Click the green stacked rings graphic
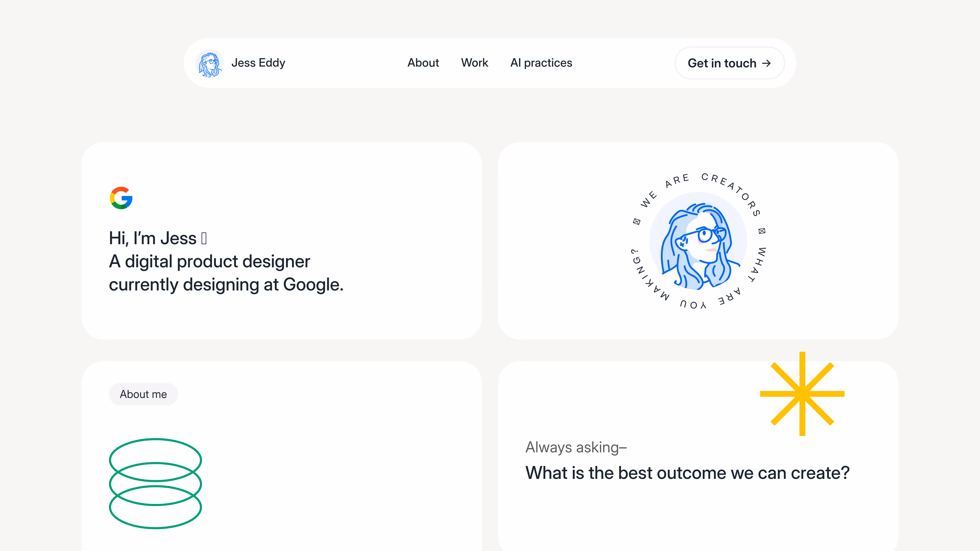980x551 pixels. [x=155, y=483]
